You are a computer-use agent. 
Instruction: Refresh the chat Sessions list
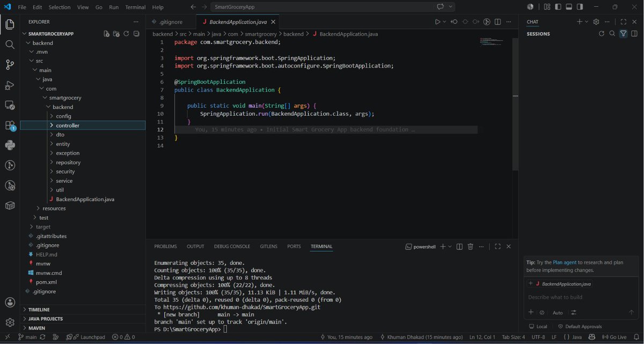(602, 33)
